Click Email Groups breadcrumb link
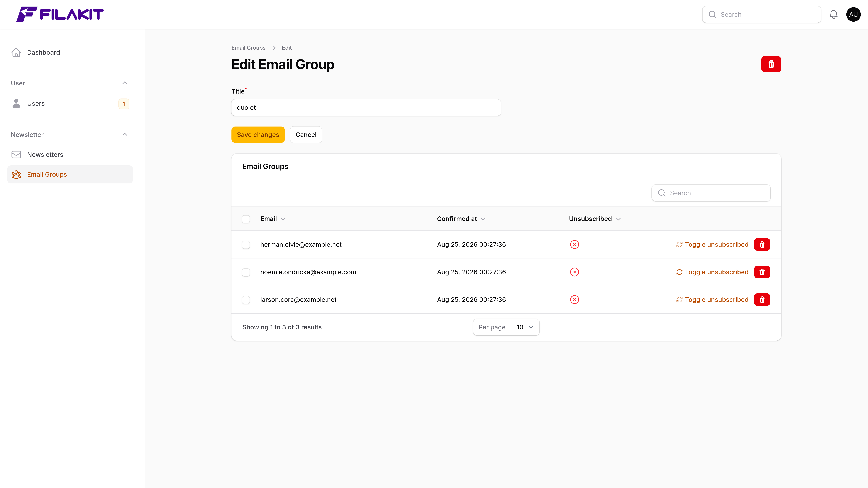 coord(248,48)
